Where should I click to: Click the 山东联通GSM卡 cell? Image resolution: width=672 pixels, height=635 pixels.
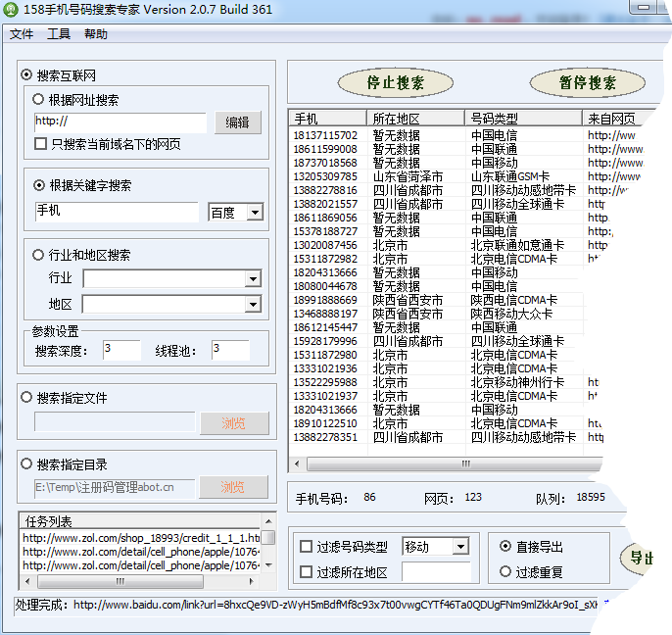tap(510, 176)
